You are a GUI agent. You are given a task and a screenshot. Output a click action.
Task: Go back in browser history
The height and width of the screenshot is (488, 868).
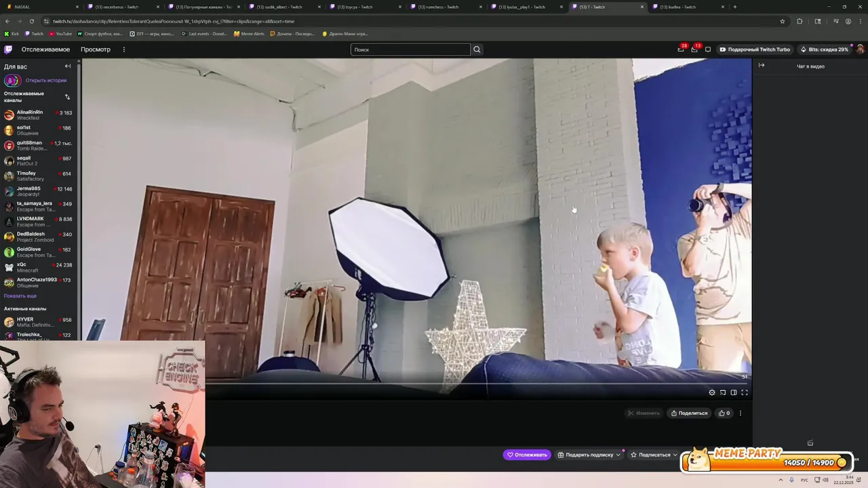click(7, 21)
